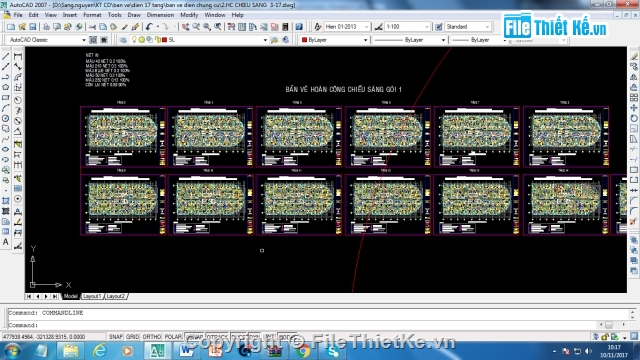Select the Line tool in draw toolbar

[x=6, y=56]
